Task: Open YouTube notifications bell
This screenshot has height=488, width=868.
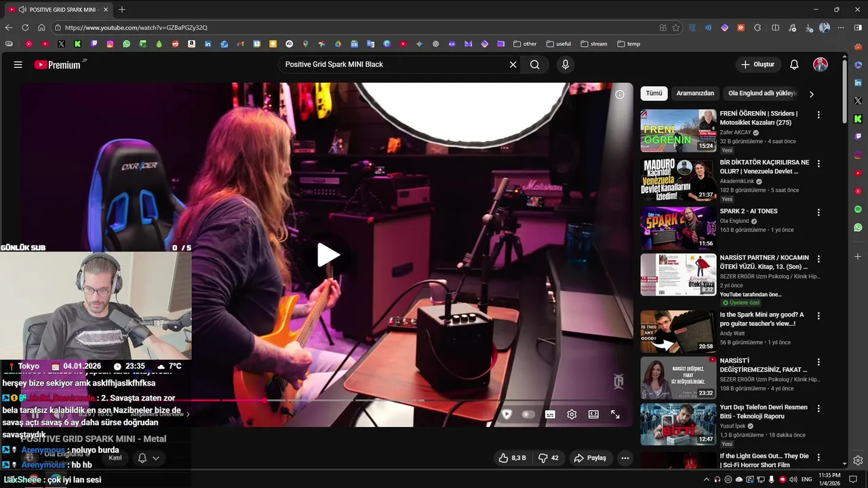Action: [794, 64]
